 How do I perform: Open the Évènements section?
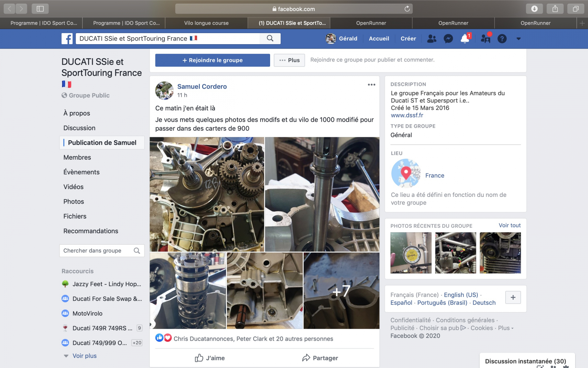pos(81,172)
